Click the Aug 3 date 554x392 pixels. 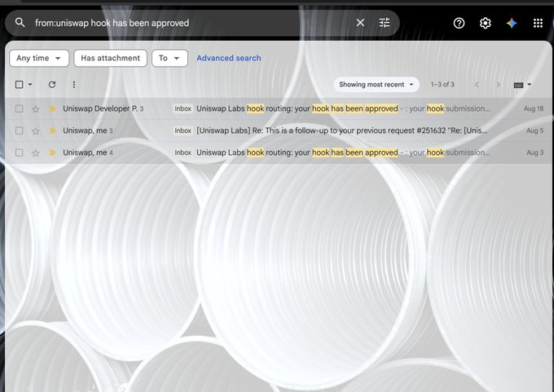535,152
